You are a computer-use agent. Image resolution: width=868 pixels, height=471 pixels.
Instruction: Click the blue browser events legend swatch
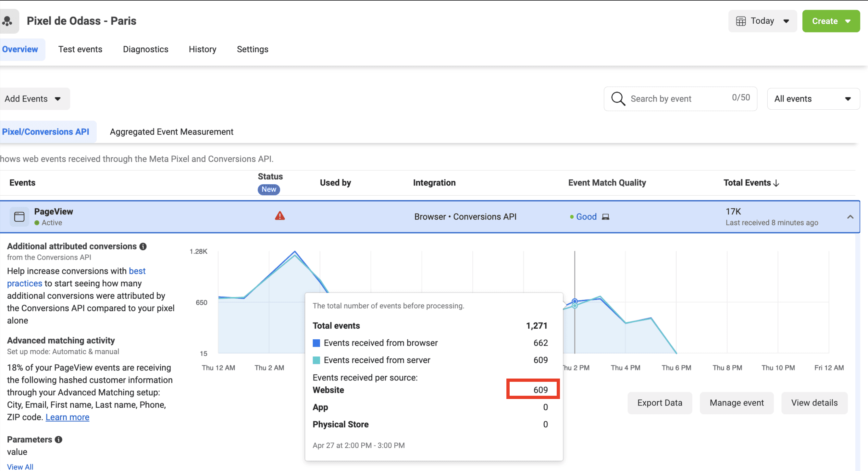(x=316, y=343)
